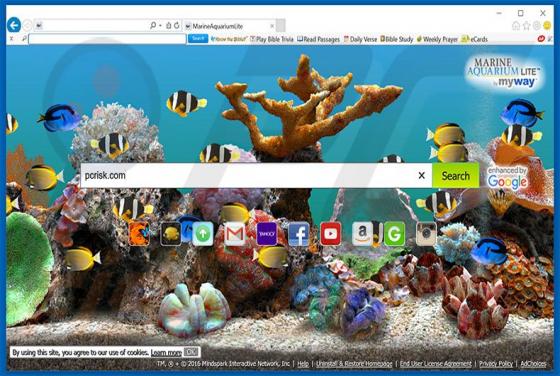The image size is (560, 376).
Task: Open the AdChoices footer link
Action: tap(533, 364)
